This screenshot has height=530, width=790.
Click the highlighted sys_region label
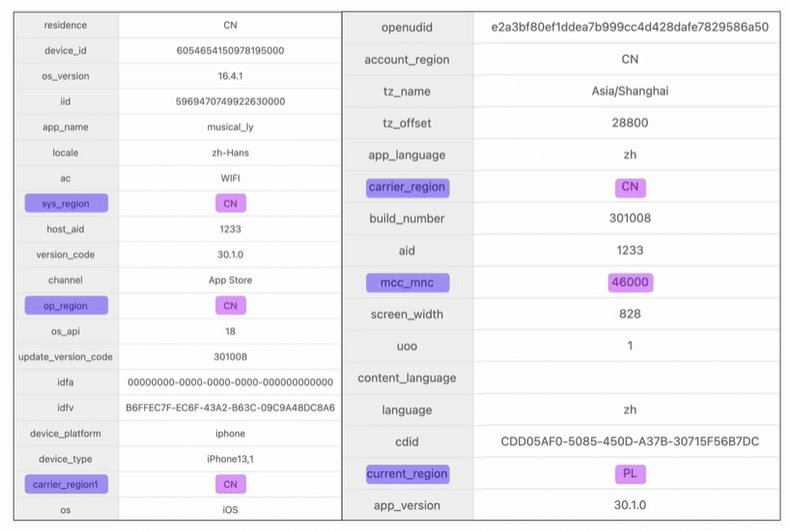point(66,203)
